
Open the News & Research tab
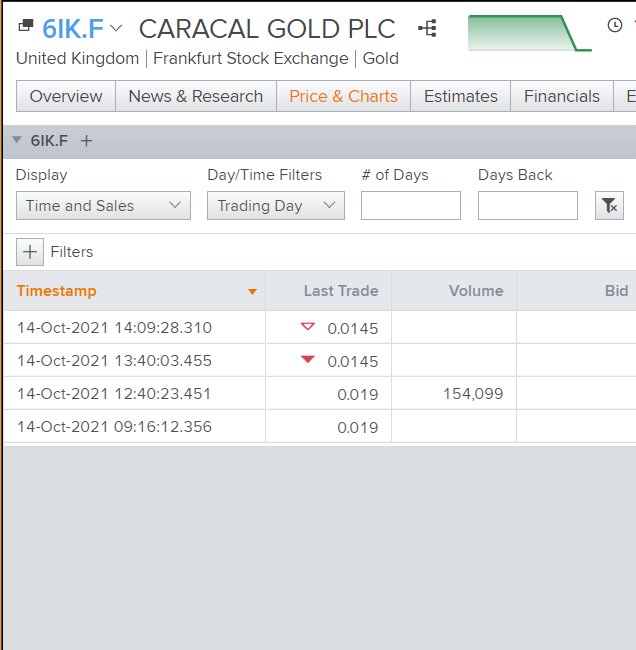(x=196, y=96)
